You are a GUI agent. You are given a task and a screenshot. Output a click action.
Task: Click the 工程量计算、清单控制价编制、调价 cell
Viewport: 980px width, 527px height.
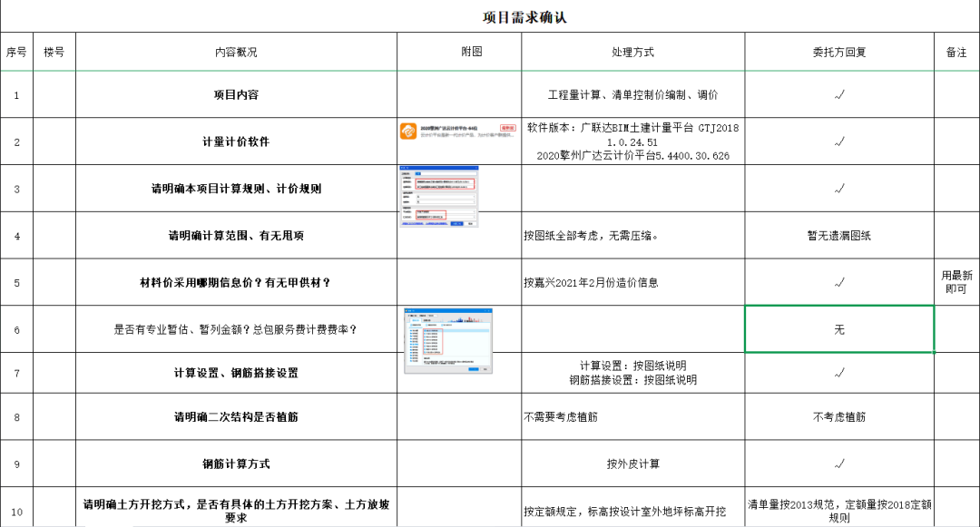[x=632, y=94]
